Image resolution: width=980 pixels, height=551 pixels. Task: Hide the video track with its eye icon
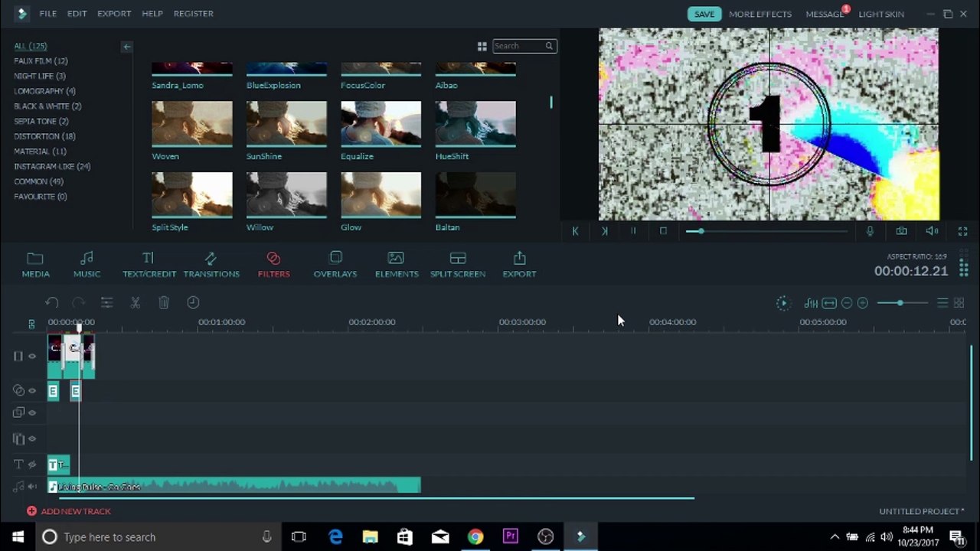pos(32,357)
